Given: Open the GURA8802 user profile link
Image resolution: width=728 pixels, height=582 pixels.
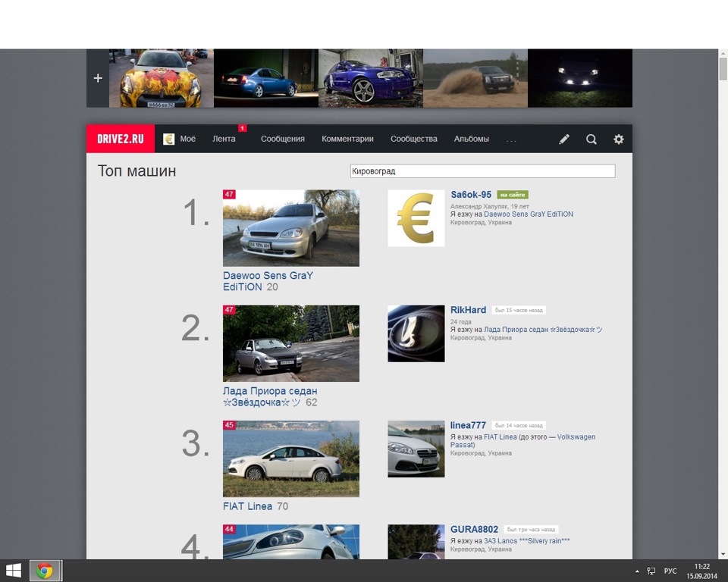Looking at the screenshot, I should [x=474, y=529].
